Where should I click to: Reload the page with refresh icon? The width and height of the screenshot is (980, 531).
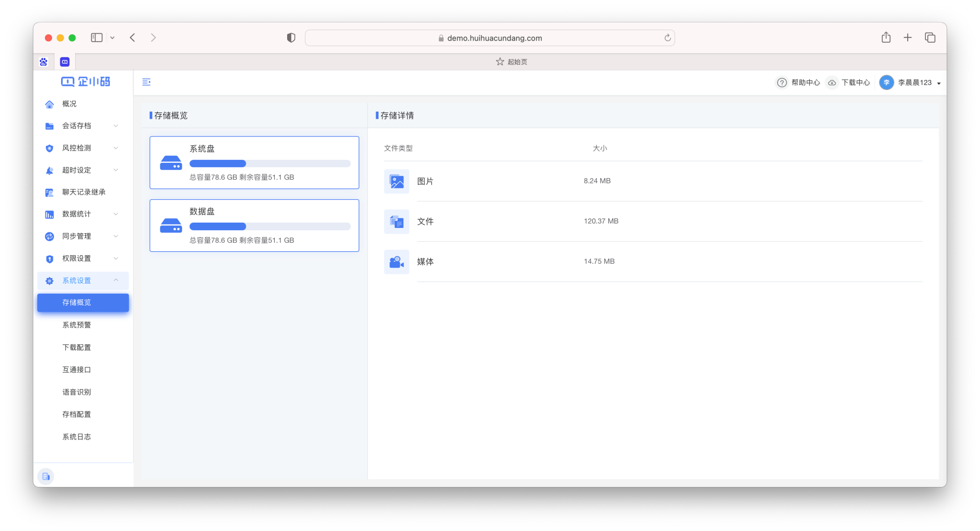pos(668,38)
